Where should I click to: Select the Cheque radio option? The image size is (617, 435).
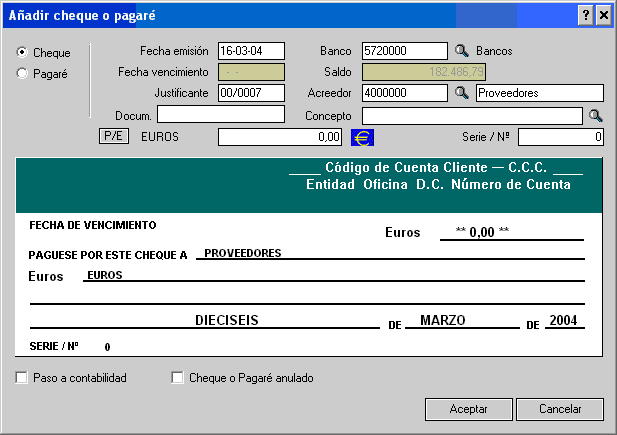[22, 52]
